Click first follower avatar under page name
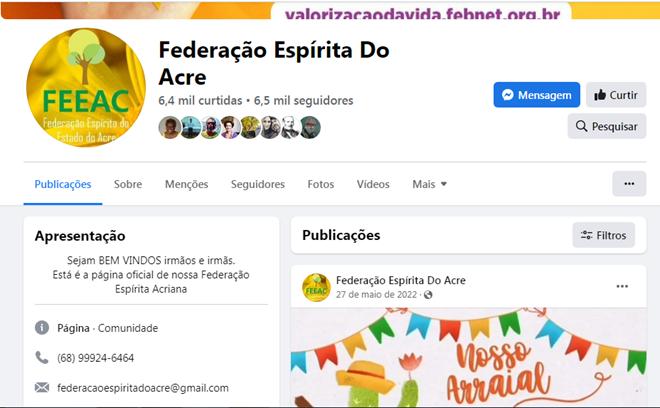660x408 pixels. point(170,127)
